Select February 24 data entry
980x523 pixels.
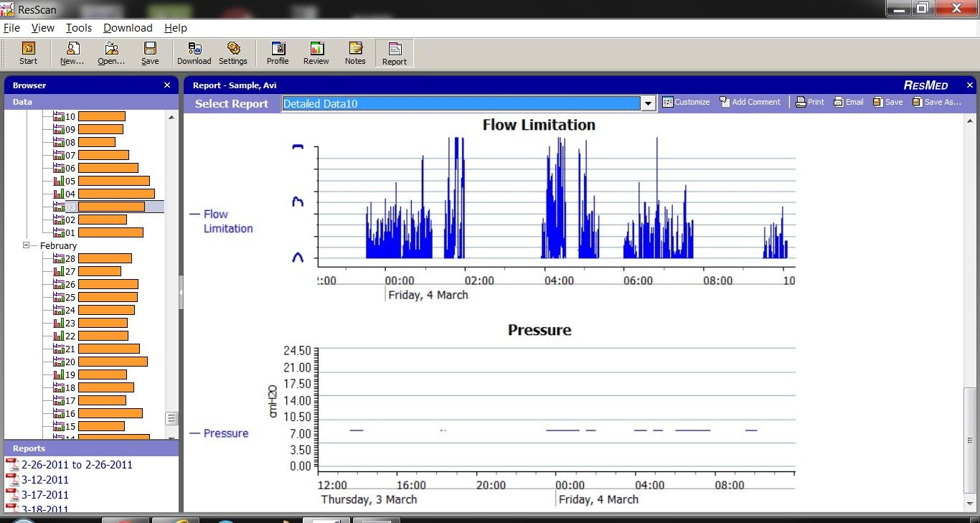point(94,310)
